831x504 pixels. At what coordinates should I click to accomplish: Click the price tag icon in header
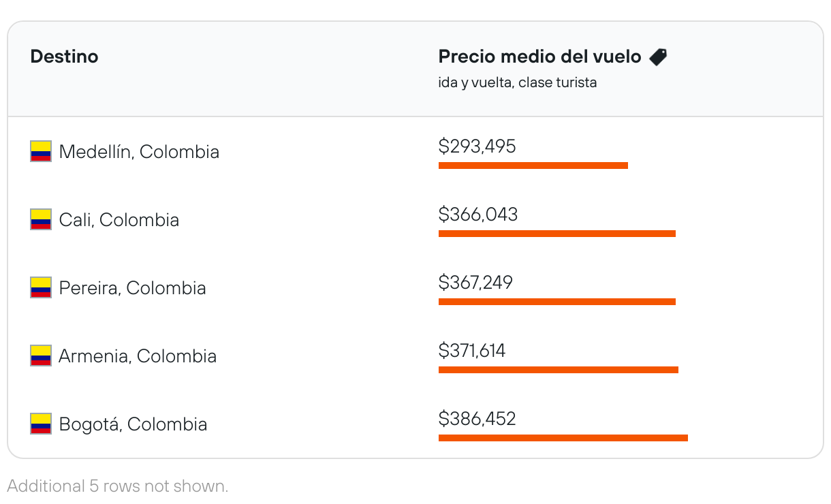pyautogui.click(x=658, y=57)
